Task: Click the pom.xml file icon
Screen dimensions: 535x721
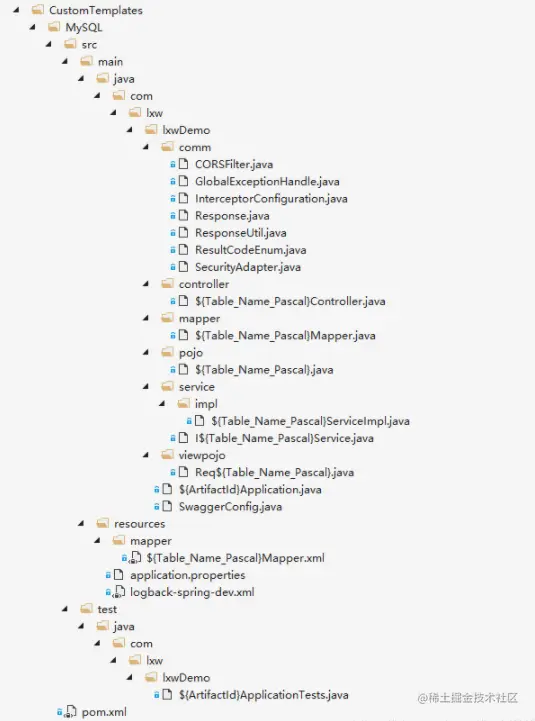Action: coord(70,711)
